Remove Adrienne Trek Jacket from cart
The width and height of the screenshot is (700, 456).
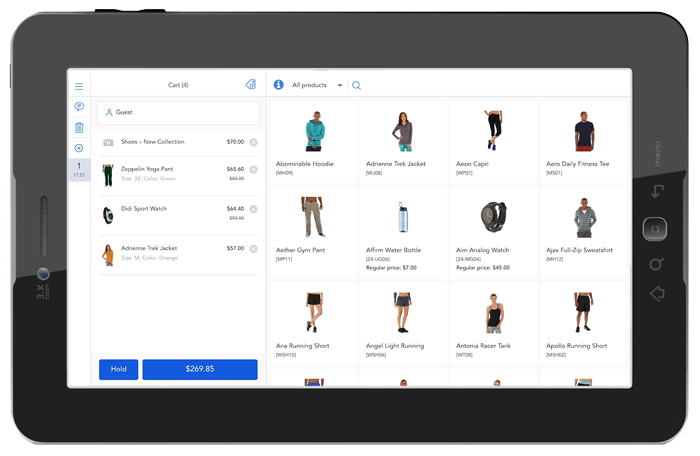[x=253, y=248]
